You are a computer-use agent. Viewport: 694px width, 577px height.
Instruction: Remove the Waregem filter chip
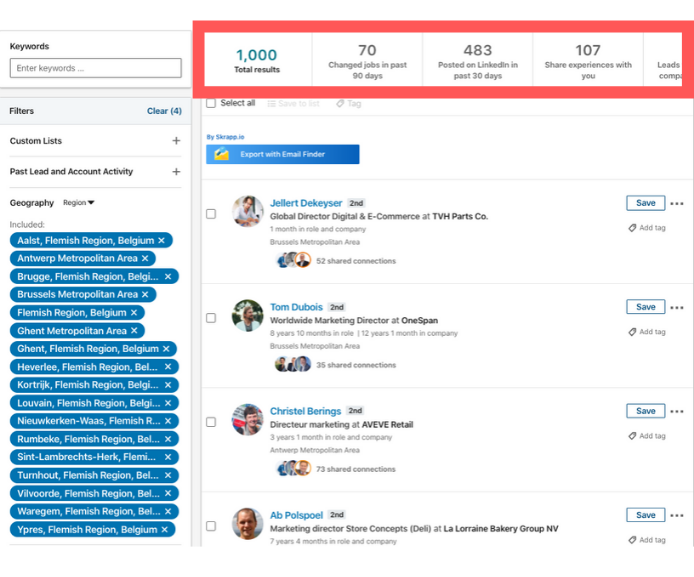click(168, 512)
